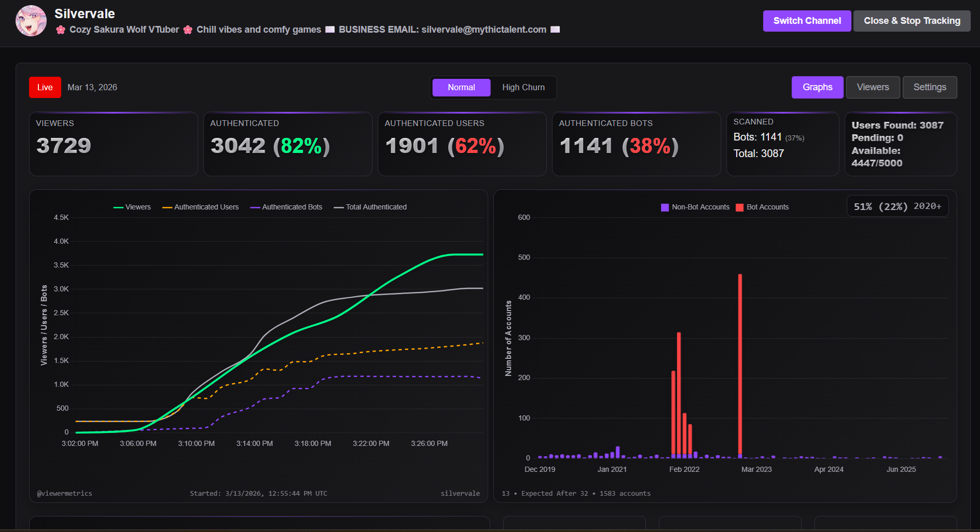Click the red Live status badge

click(x=45, y=88)
